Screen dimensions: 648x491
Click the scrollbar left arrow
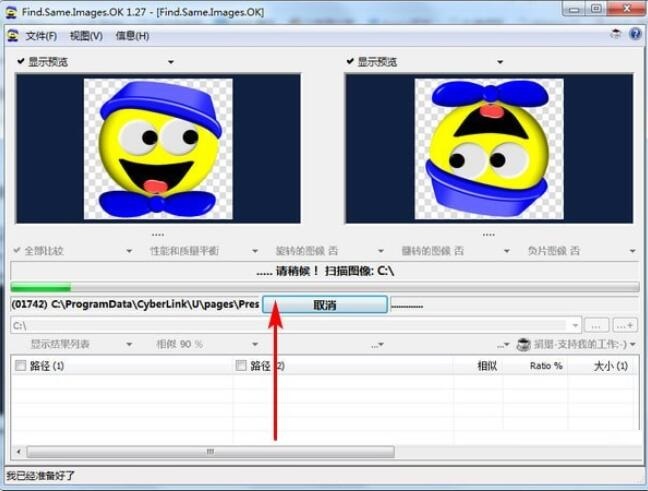19,452
